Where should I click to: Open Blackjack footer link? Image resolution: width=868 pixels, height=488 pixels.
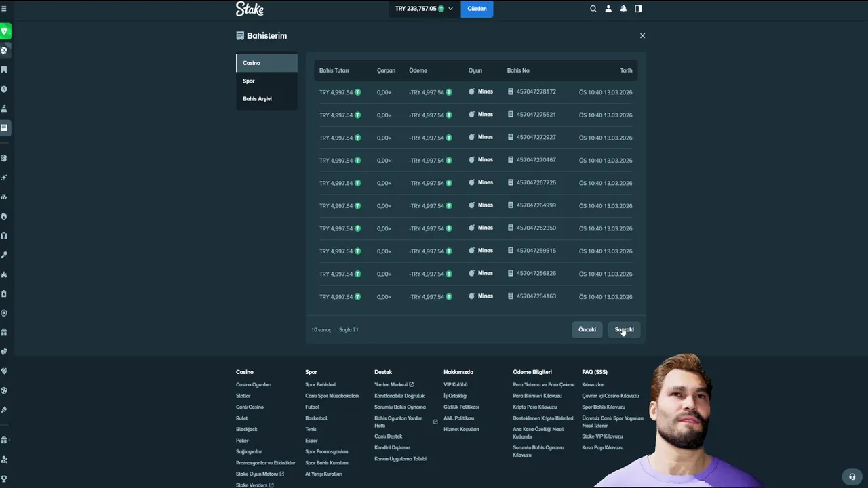click(x=246, y=429)
